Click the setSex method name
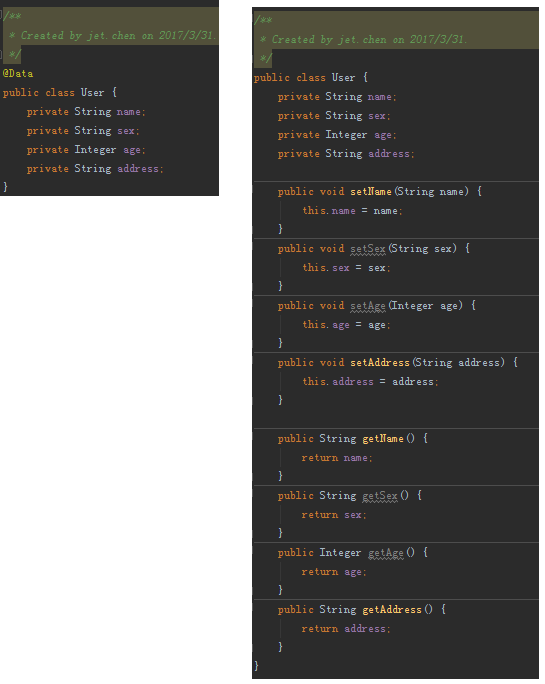This screenshot has height=684, width=545. click(x=368, y=249)
